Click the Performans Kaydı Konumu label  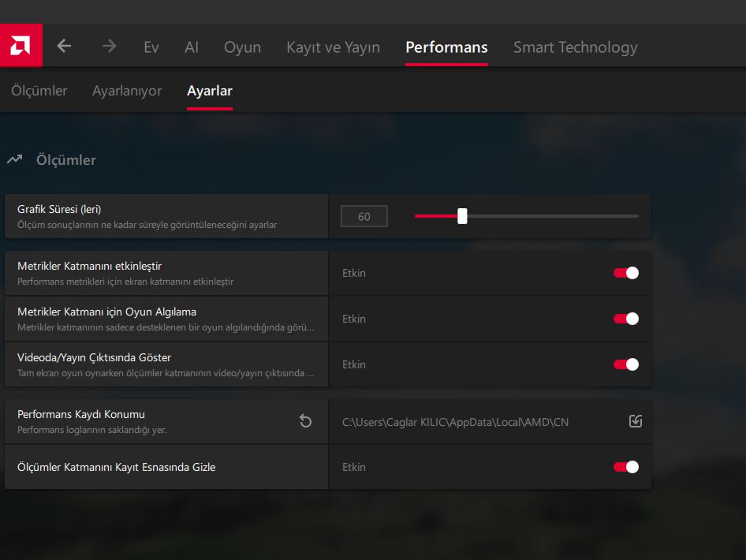click(x=81, y=414)
